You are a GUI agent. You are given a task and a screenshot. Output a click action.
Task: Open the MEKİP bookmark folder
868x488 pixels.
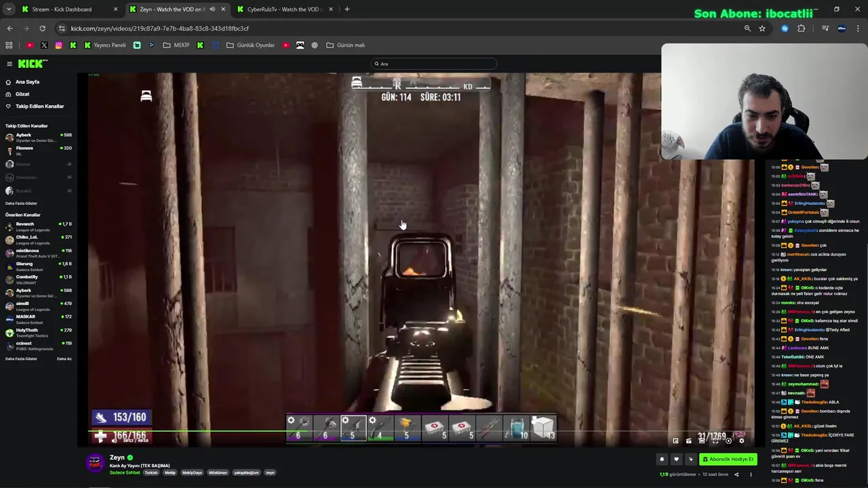176,45
